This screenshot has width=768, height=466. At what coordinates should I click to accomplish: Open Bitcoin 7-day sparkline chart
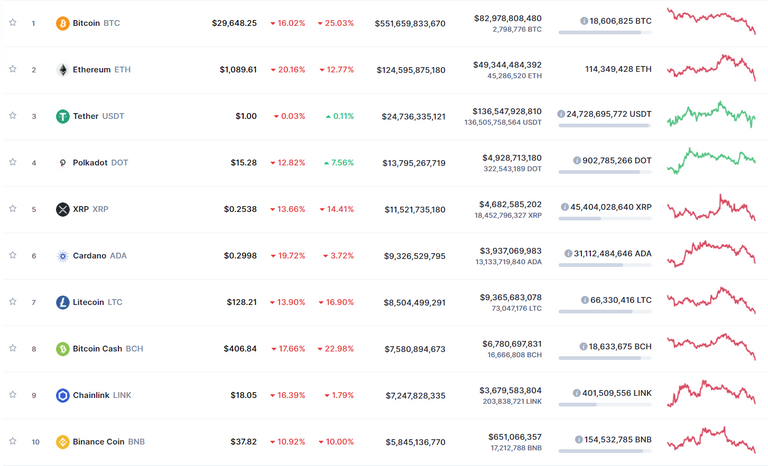711,21
